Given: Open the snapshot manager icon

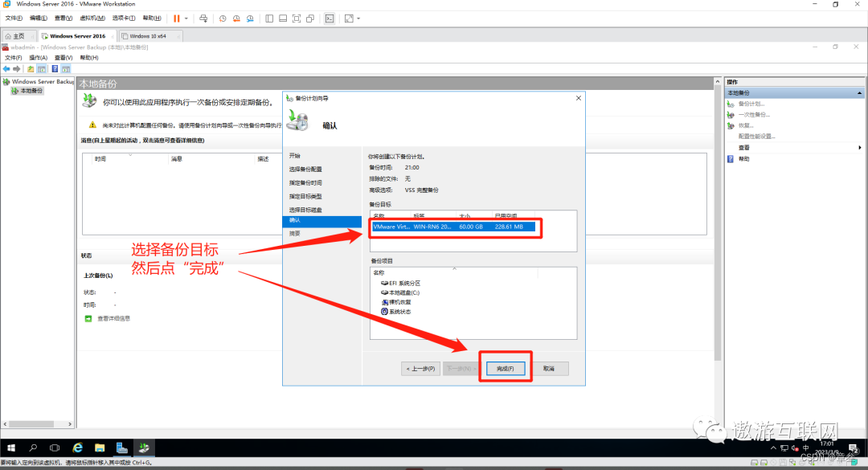Looking at the screenshot, I should pos(250,18).
